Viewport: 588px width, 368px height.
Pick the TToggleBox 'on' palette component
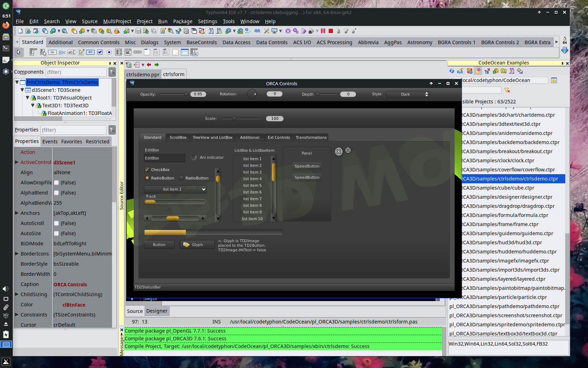click(x=90, y=52)
